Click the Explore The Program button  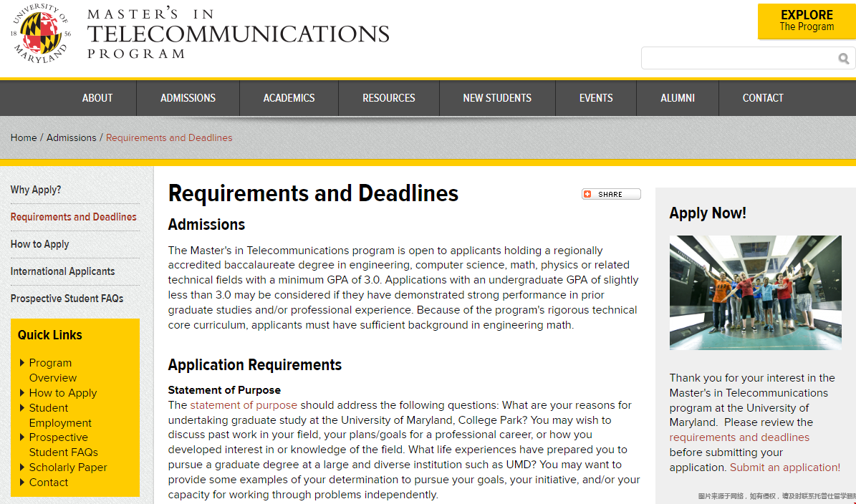pos(807,21)
